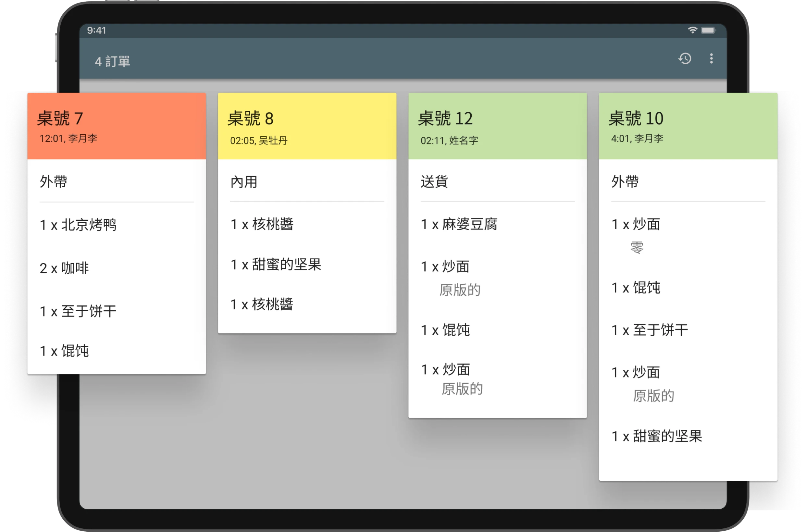This screenshot has height=532, width=805.
Task: Tap 外帶 label in table 10 card
Action: [625, 181]
